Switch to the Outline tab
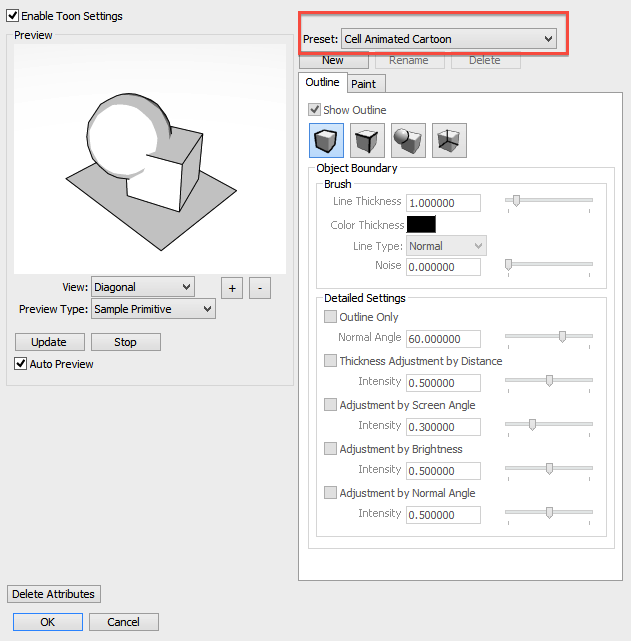The image size is (631, 641). tap(322, 82)
